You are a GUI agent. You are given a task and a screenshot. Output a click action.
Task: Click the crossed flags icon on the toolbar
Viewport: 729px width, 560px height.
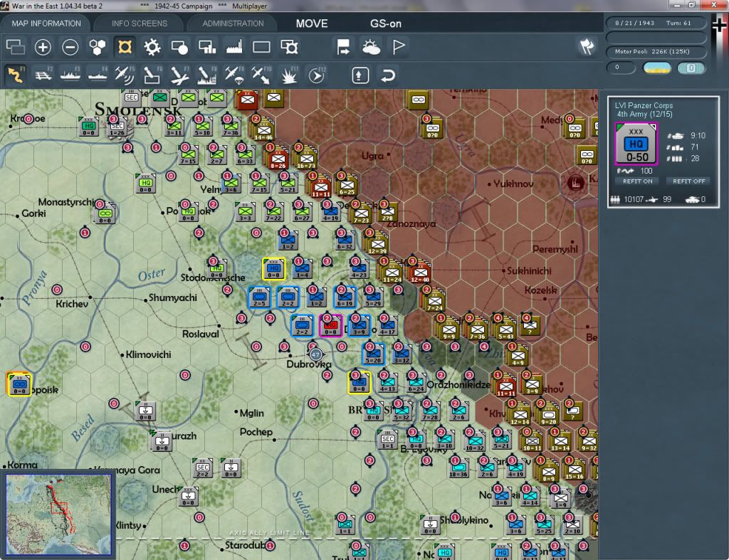click(587, 46)
